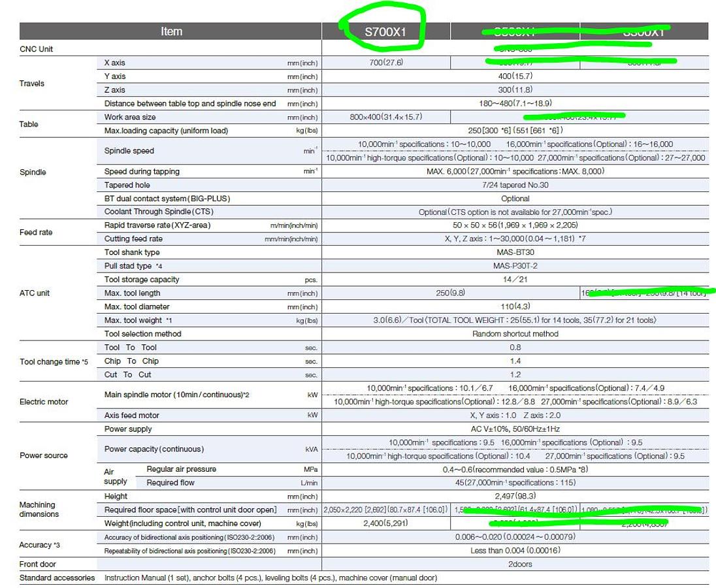Screen dimensions: 716x588
Task: Click the Max. tool length value 250(9.8)
Action: point(450,293)
